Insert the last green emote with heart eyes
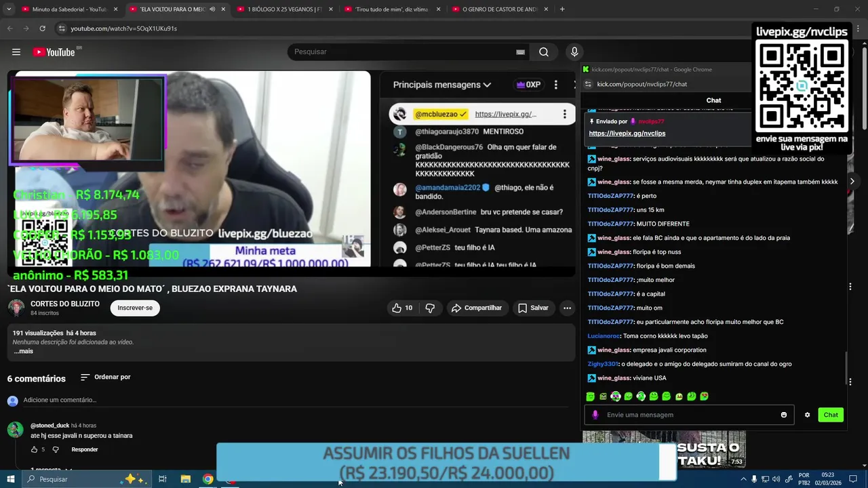 click(704, 396)
